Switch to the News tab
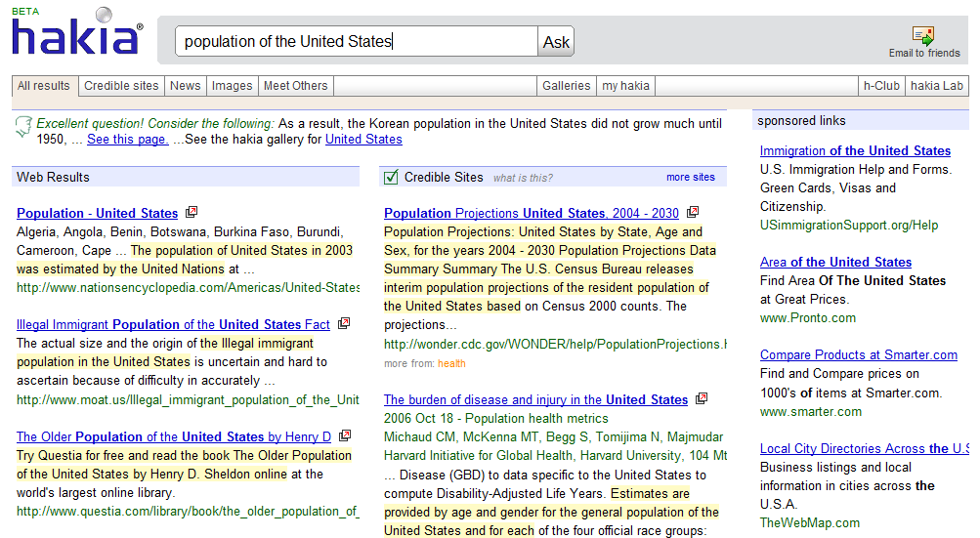The width and height of the screenshot is (980, 538). [x=185, y=86]
